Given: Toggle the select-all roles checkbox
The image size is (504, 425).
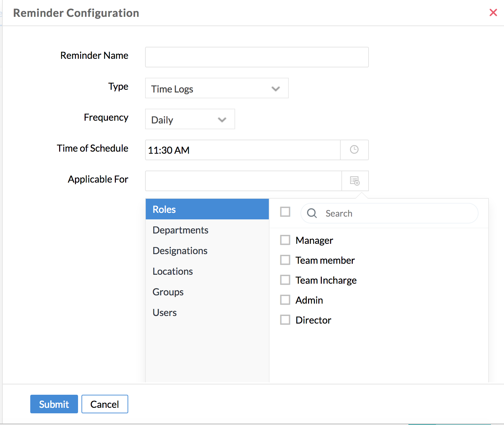Looking at the screenshot, I should coord(285,212).
